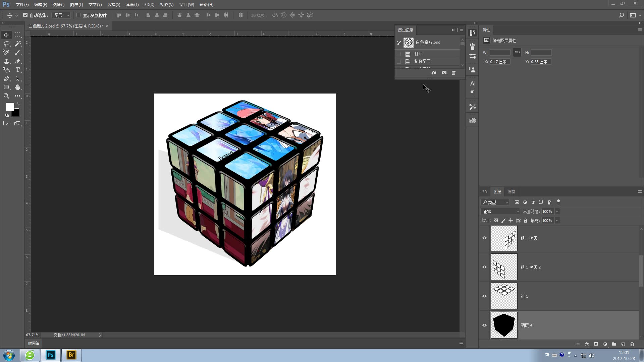This screenshot has width=644, height=362.
Task: Add a layer mask icon
Action: click(x=596, y=344)
